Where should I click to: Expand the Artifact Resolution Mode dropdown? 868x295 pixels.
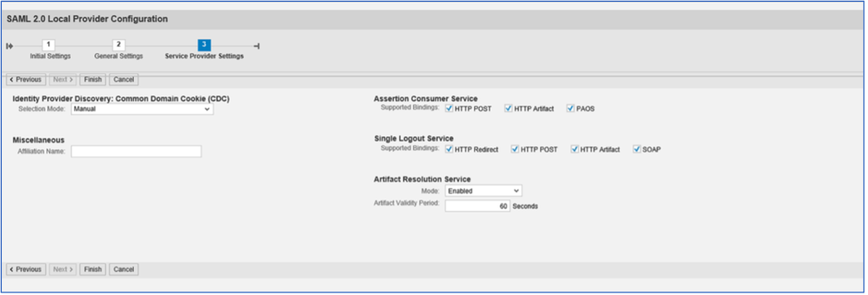pyautogui.click(x=483, y=191)
